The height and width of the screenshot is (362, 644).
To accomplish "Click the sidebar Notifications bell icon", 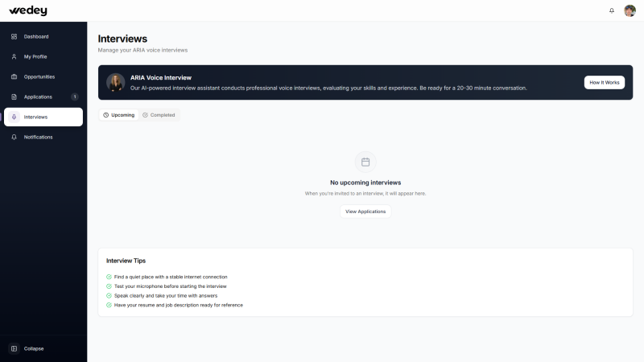I will click(14, 137).
